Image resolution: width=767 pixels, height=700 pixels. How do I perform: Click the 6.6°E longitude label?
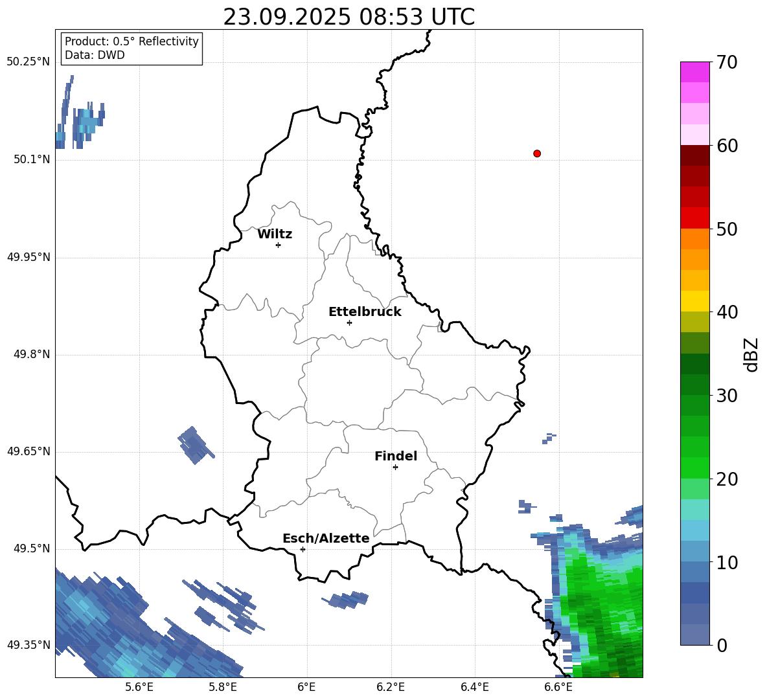[558, 687]
